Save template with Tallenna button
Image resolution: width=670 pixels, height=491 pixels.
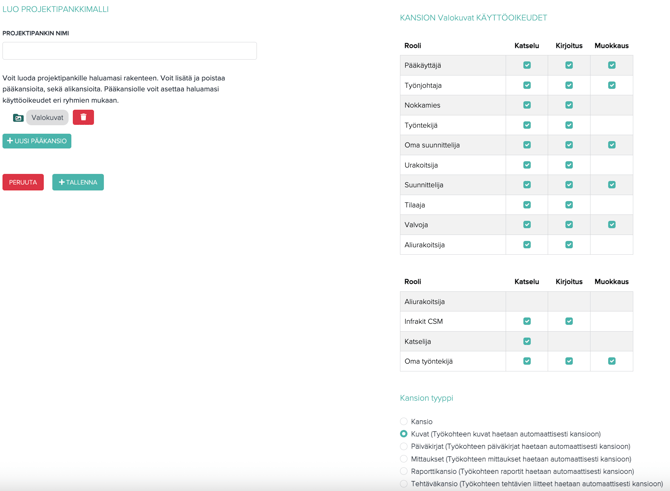(x=78, y=182)
